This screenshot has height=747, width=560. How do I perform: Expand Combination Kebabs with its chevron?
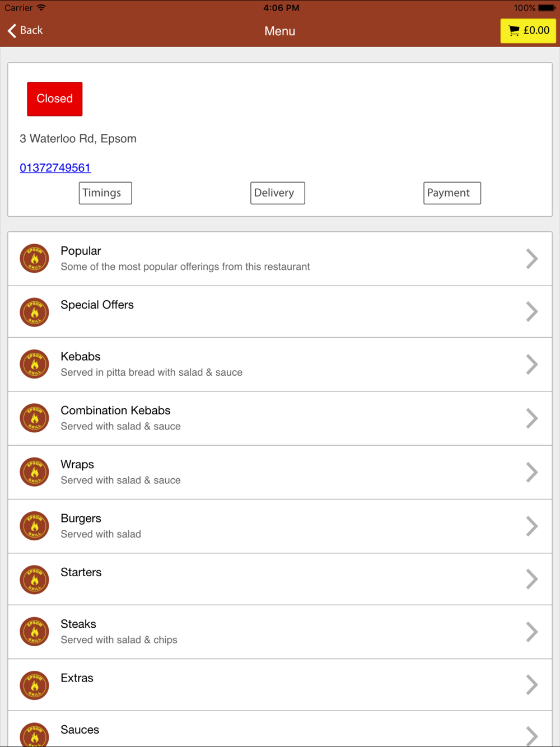pos(532,418)
